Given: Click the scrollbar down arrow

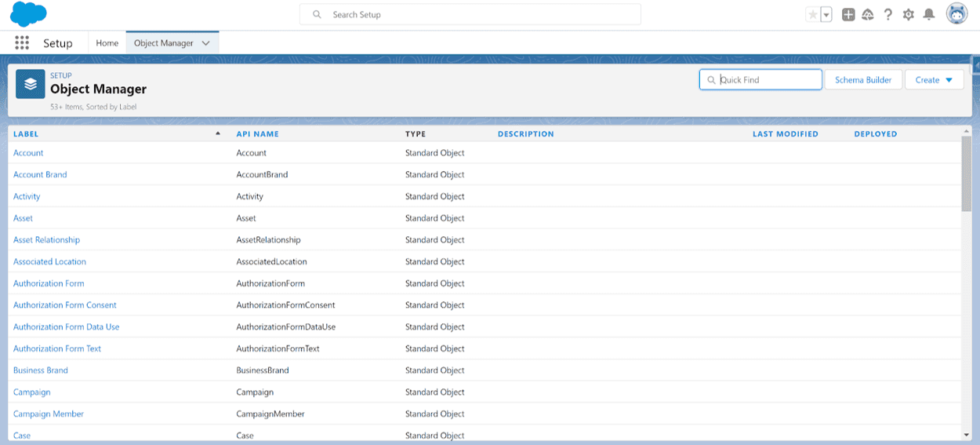Looking at the screenshot, I should pyautogui.click(x=966, y=435).
